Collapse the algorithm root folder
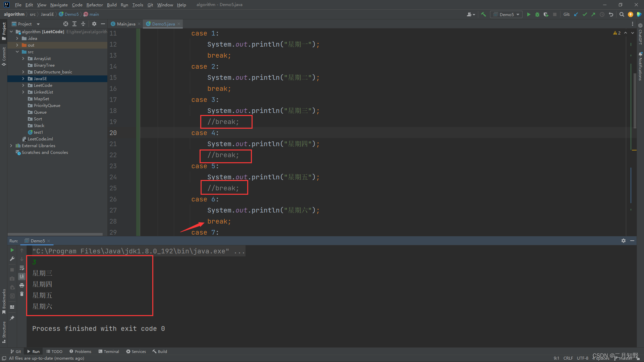644x362 pixels. [11, 32]
